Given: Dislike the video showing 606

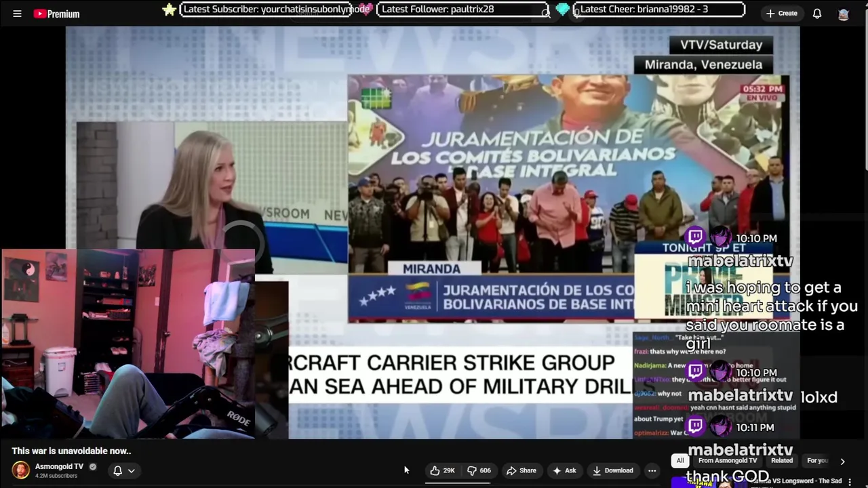Looking at the screenshot, I should click(x=479, y=470).
